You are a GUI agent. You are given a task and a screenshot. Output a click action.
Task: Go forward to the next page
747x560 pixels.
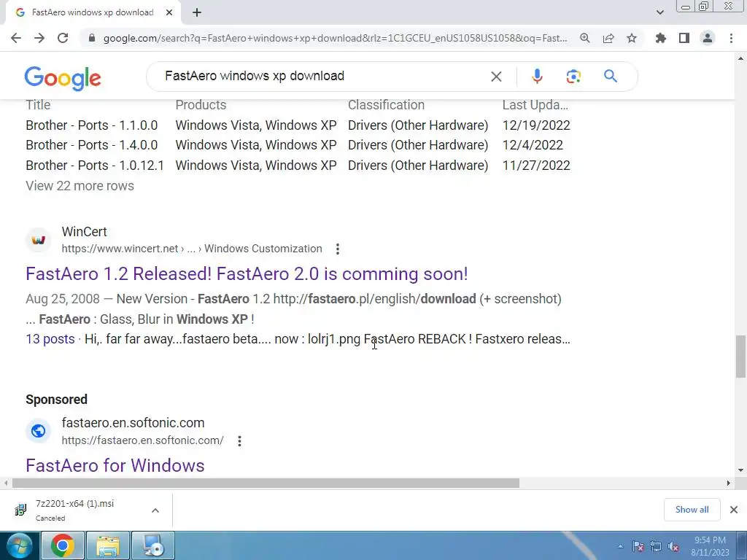pyautogui.click(x=39, y=38)
